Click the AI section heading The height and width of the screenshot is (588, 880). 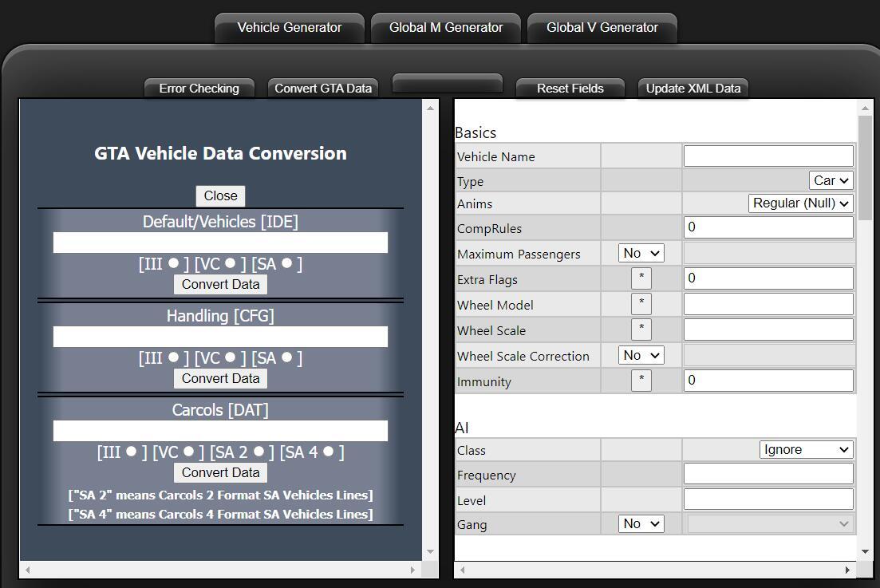461,428
